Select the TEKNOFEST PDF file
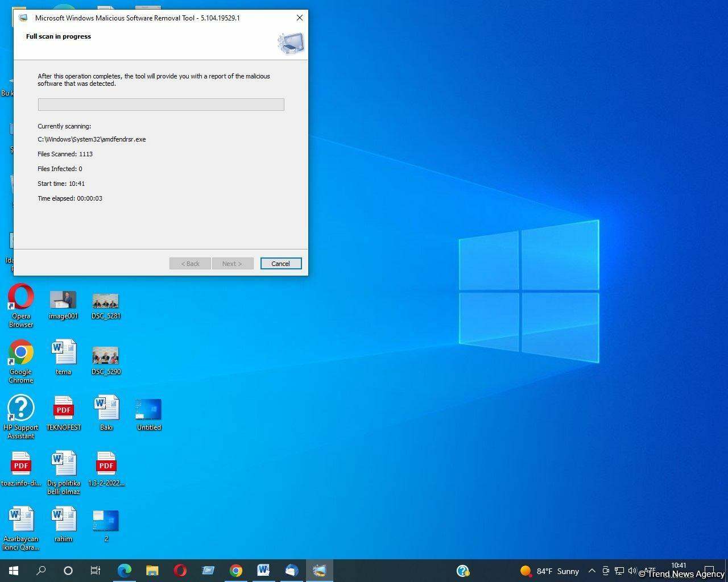 (64, 413)
